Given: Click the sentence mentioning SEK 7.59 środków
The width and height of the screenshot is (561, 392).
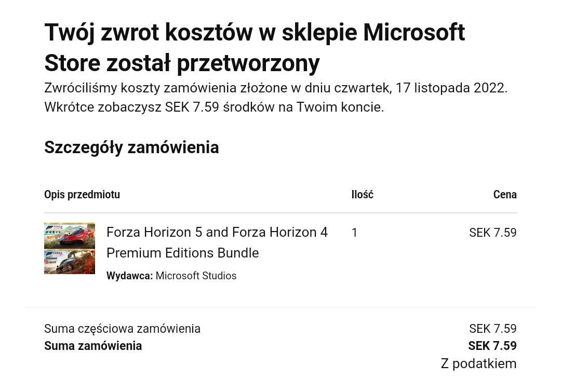Looking at the screenshot, I should click(214, 107).
